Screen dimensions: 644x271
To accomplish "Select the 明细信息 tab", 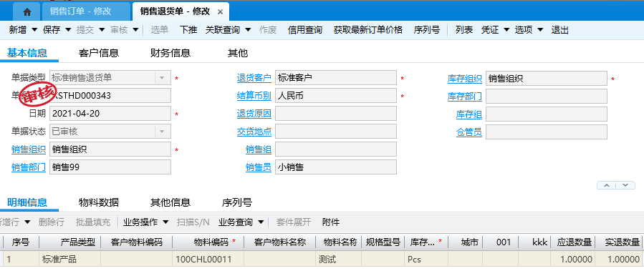I will tap(27, 202).
